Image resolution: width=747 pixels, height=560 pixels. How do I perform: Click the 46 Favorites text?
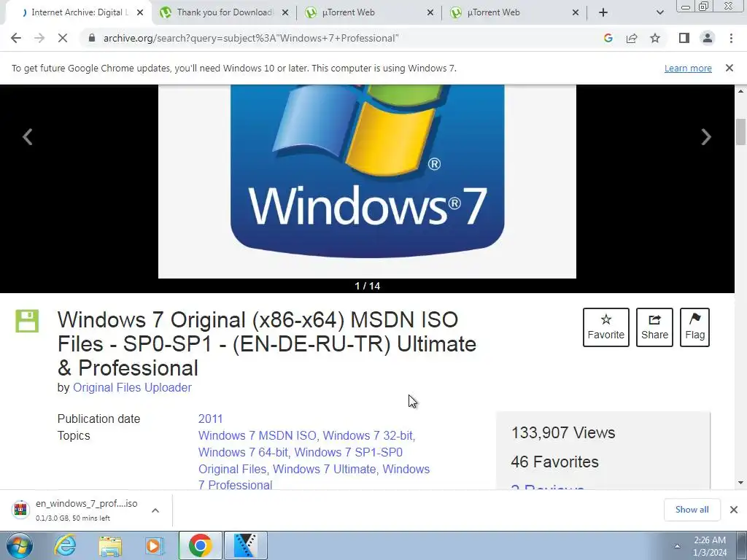tap(554, 462)
